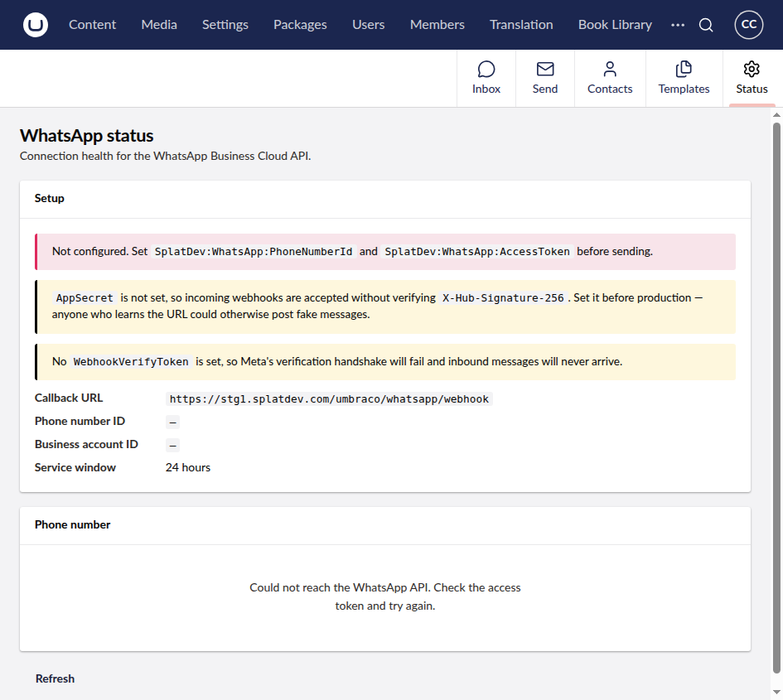Switch to the Send tab label

[x=545, y=89]
